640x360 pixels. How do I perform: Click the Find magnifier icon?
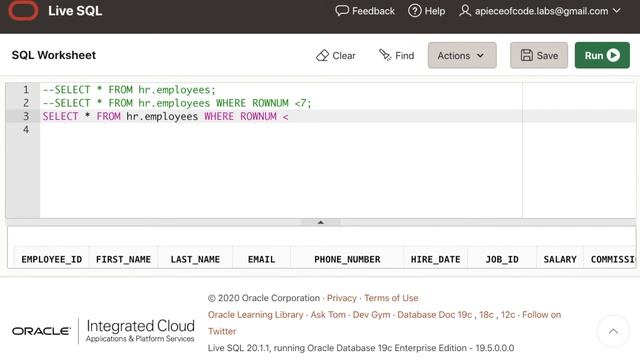click(385, 55)
